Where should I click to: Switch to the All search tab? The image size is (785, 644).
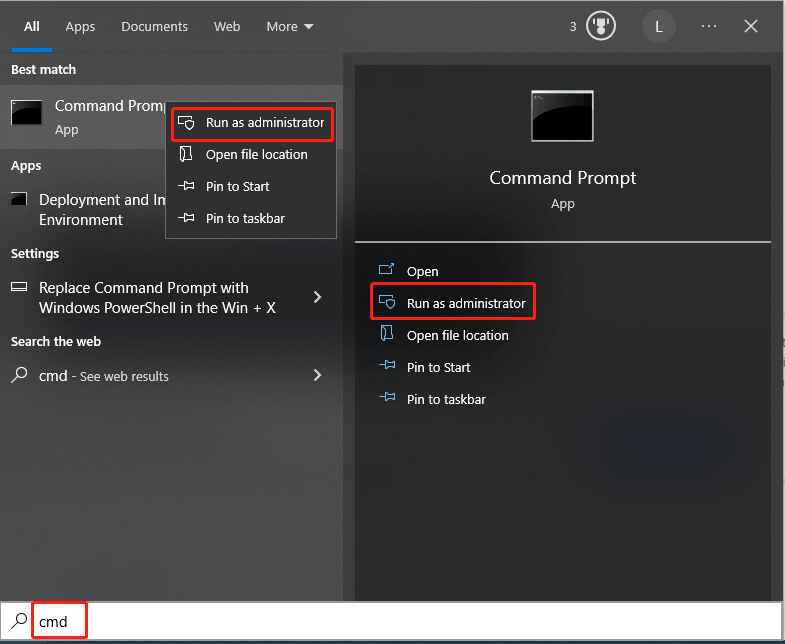[32, 27]
